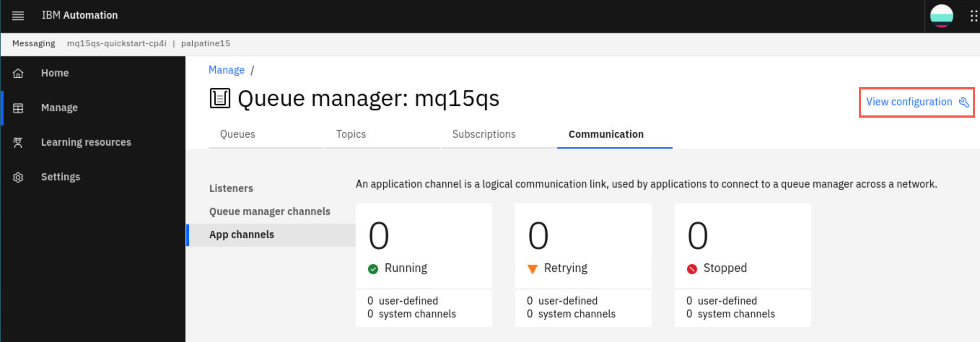Switch to the Subscriptions tab
Viewport: 980px width, 342px height.
coord(498,134)
